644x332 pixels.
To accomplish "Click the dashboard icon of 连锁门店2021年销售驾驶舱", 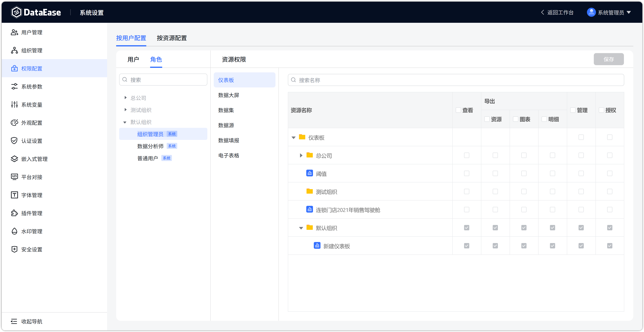I will coord(309,209).
